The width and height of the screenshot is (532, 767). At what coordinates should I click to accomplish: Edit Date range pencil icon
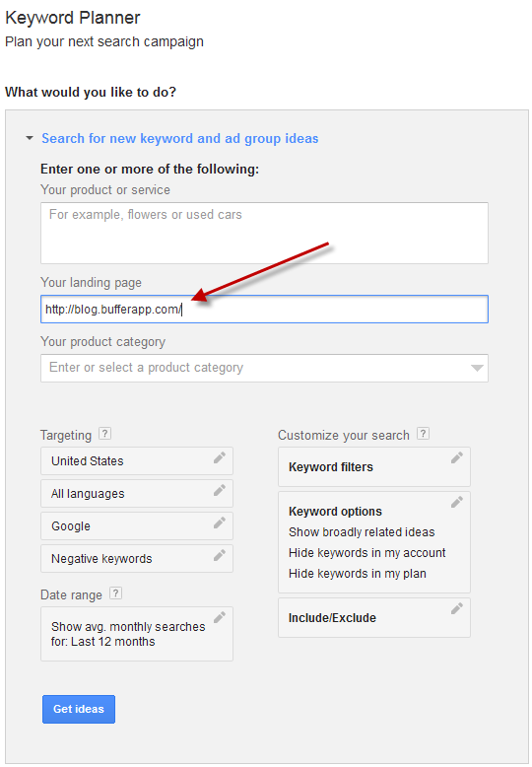(x=220, y=617)
